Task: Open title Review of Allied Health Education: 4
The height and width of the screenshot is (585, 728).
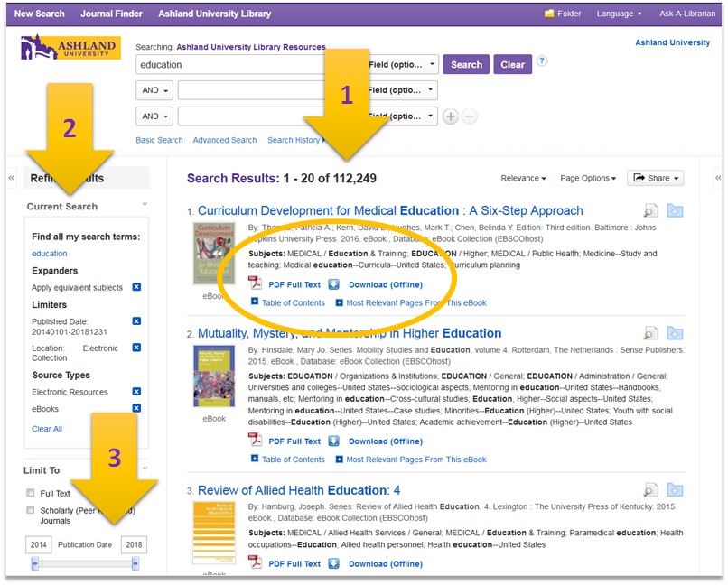Action: (299, 490)
